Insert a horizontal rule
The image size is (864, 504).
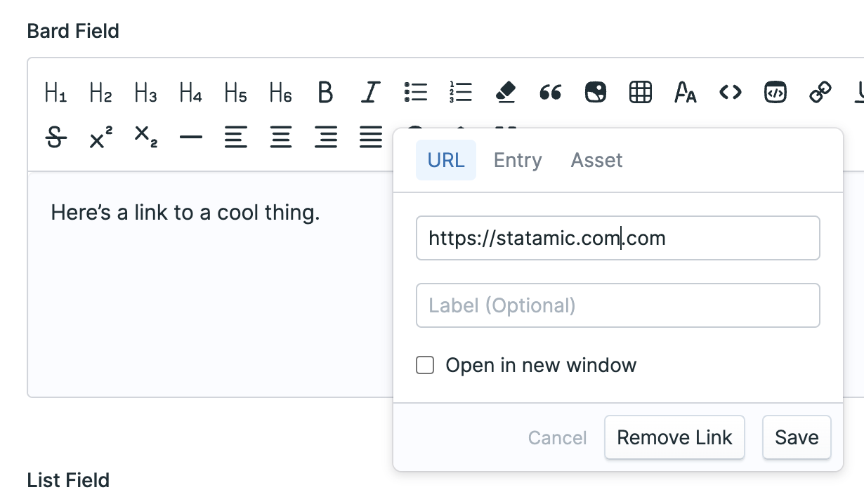(190, 137)
